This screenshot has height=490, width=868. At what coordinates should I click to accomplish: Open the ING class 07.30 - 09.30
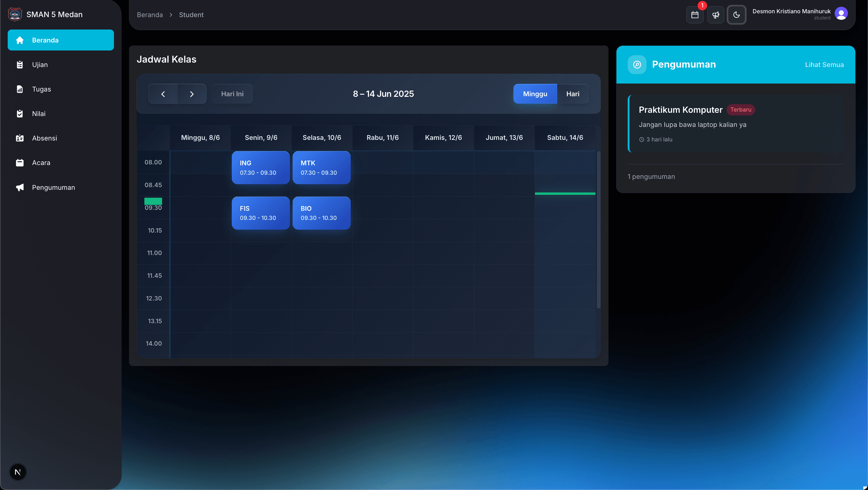pos(261,168)
